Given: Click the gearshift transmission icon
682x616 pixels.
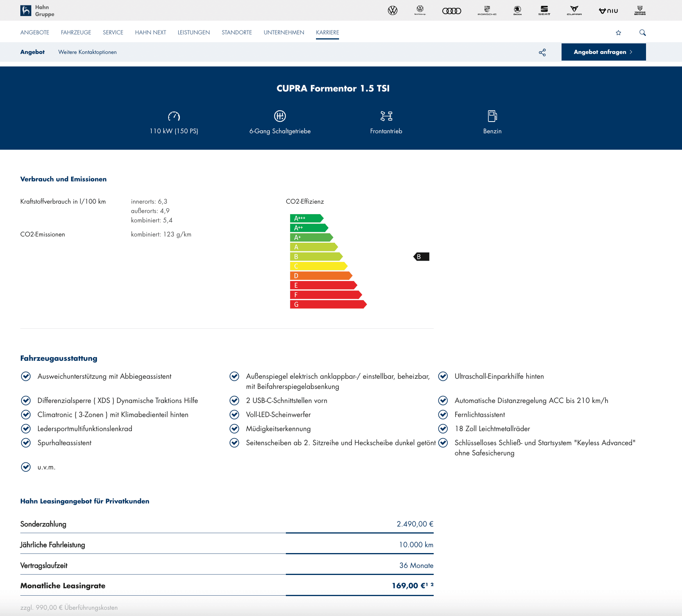Looking at the screenshot, I should pos(280,116).
